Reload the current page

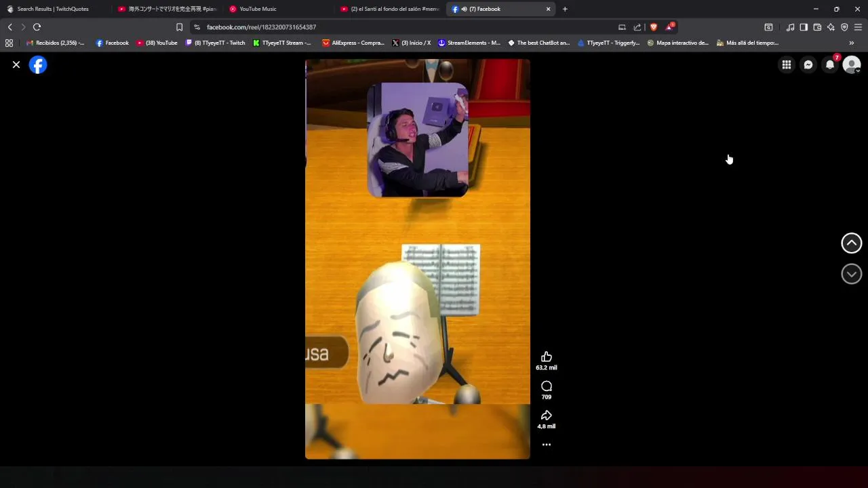pyautogui.click(x=37, y=27)
